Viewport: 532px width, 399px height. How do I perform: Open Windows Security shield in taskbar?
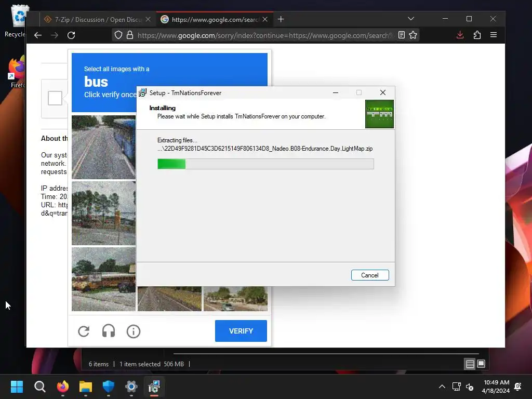(x=109, y=387)
